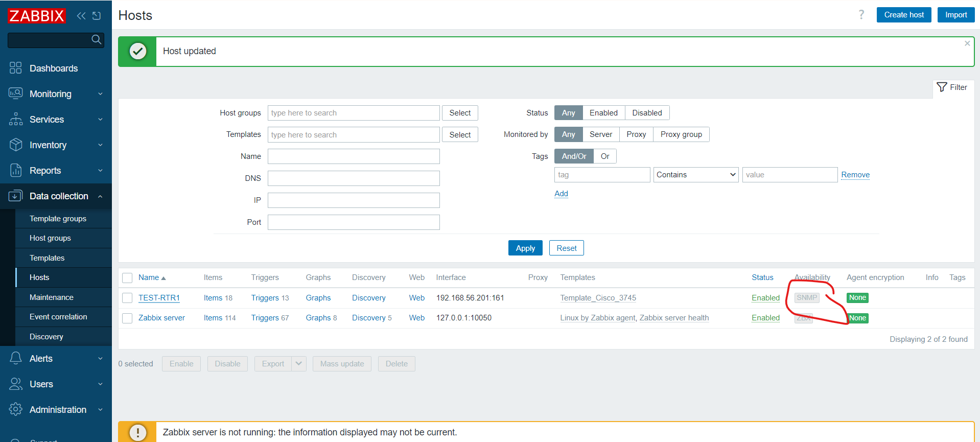980x442 pixels.
Task: Expand the Services menu
Action: [x=56, y=120]
